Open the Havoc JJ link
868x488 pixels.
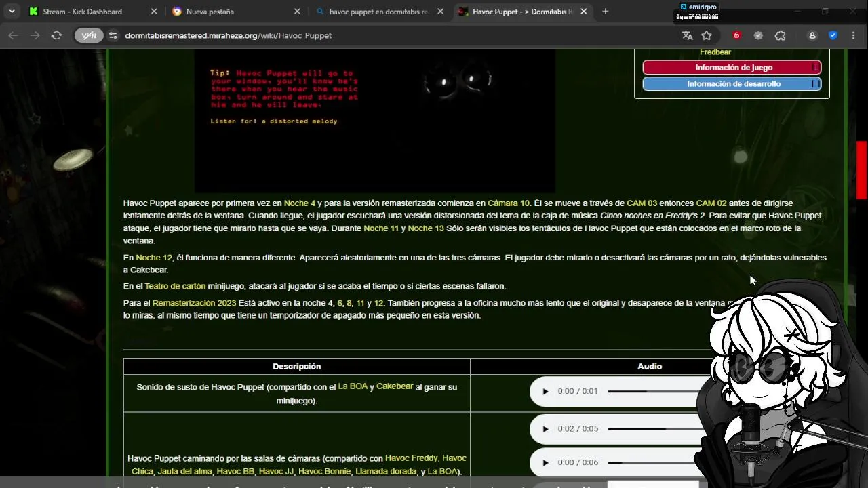[x=276, y=472]
